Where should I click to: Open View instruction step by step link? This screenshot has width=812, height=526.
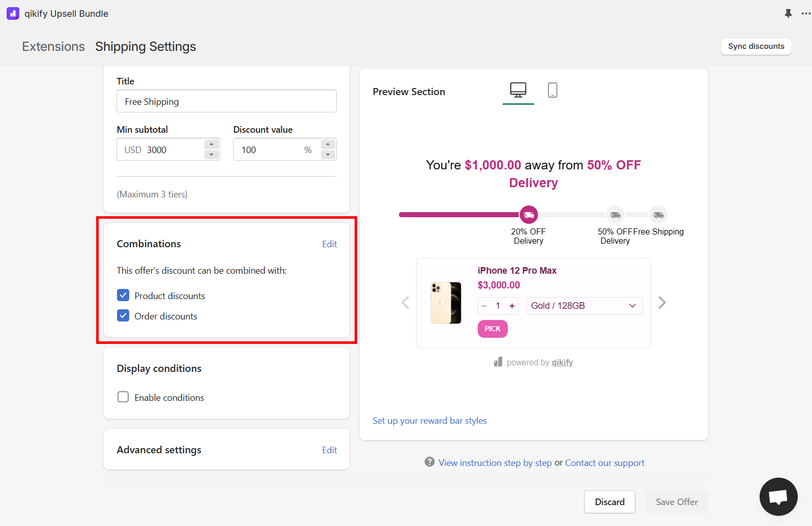[x=495, y=463]
